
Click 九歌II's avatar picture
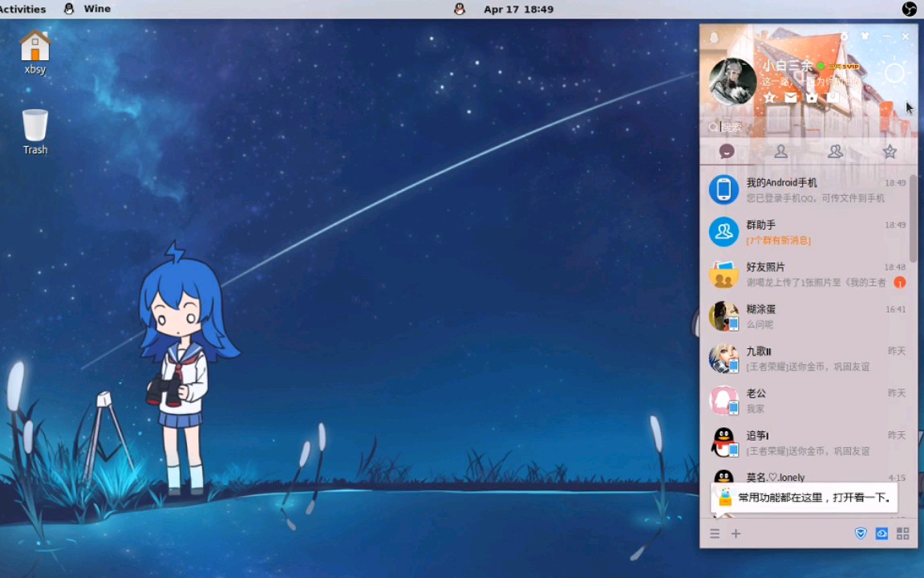[x=723, y=359]
